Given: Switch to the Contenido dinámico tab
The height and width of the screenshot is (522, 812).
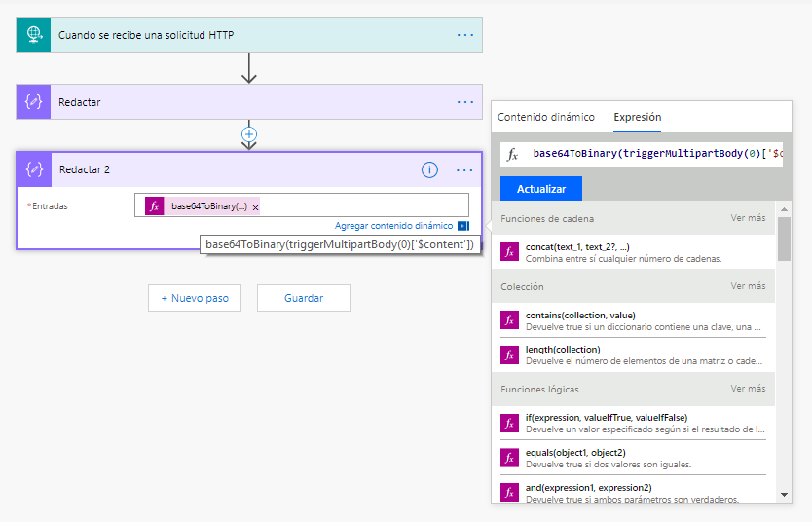Looking at the screenshot, I should pyautogui.click(x=545, y=117).
